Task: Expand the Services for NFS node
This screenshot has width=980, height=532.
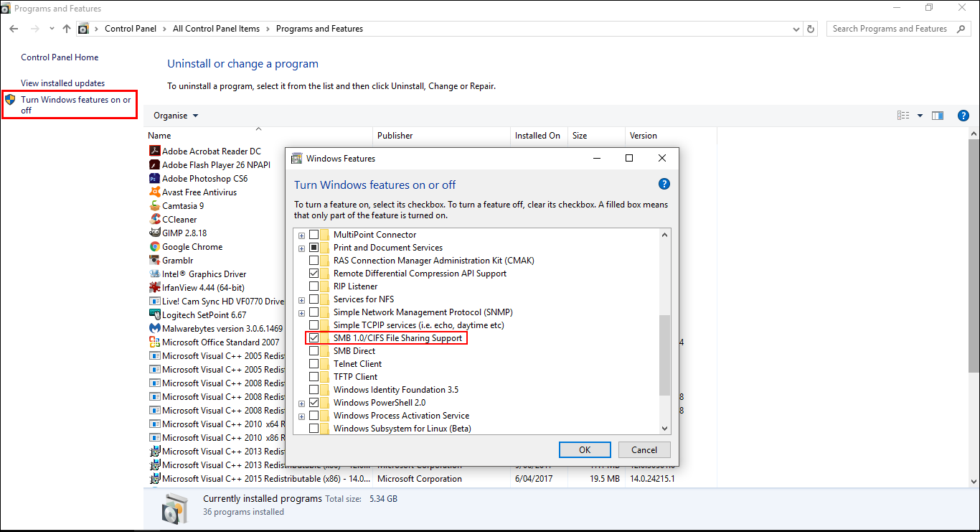Action: click(301, 299)
